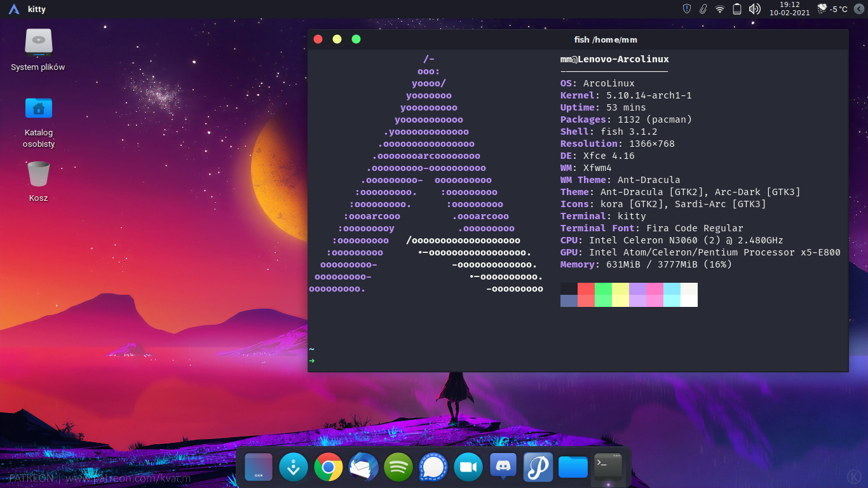Launch Discord from the dock
868x488 pixels.
pos(503,467)
